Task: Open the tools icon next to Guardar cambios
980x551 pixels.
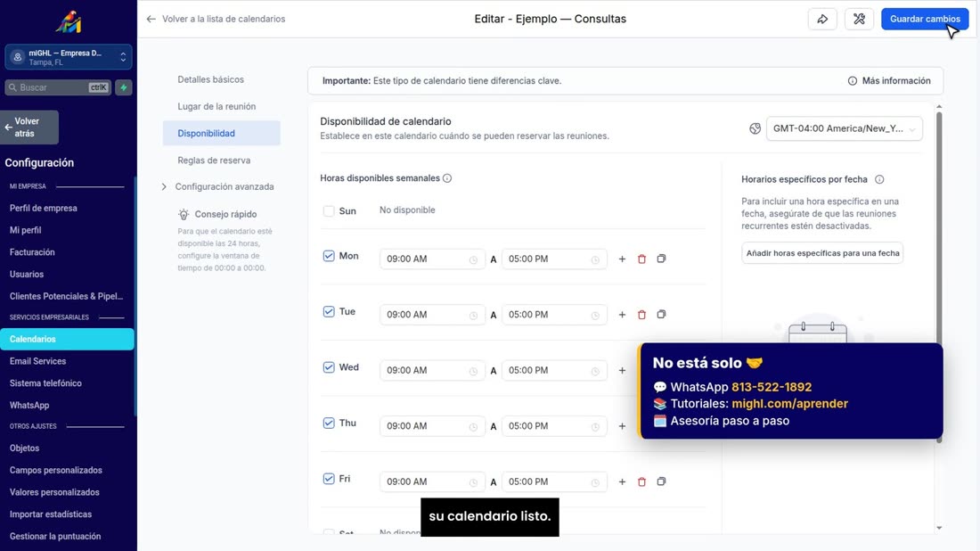Action: [860, 20]
